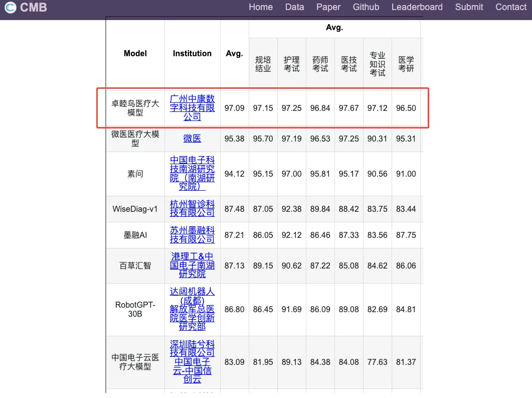Open the Paper menu item
532x398 pixels.
coord(328,7)
